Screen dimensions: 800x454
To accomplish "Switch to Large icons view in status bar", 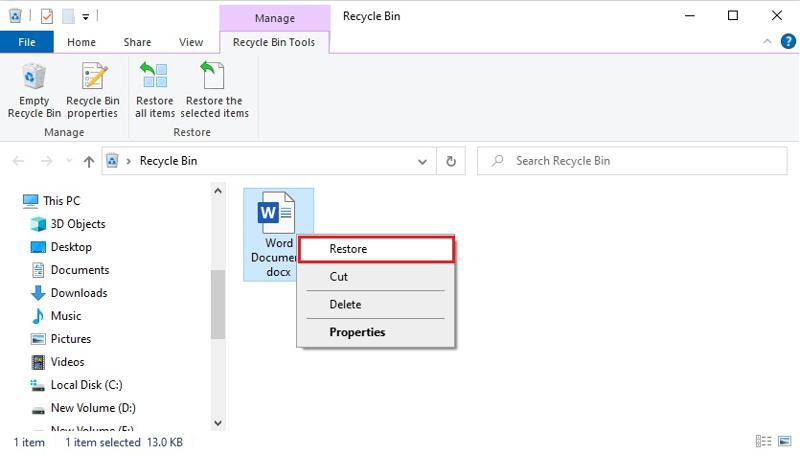I will 785,441.
